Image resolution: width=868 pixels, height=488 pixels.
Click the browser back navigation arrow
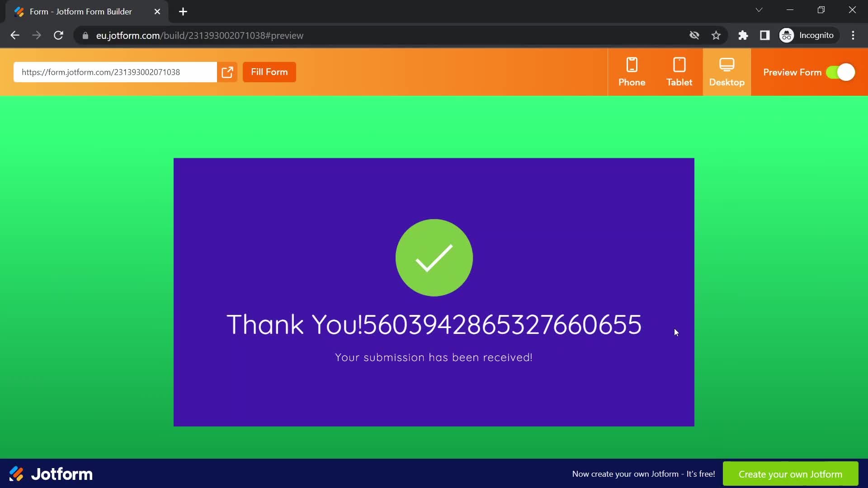(14, 36)
